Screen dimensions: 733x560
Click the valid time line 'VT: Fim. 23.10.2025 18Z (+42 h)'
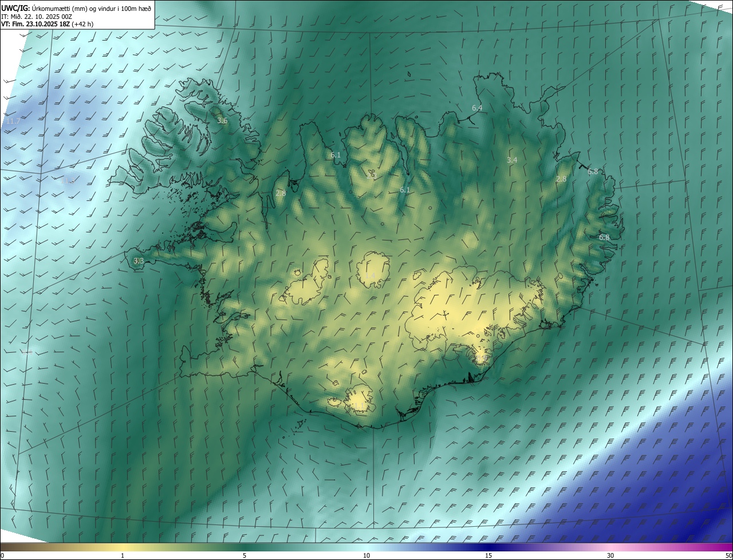click(x=48, y=24)
